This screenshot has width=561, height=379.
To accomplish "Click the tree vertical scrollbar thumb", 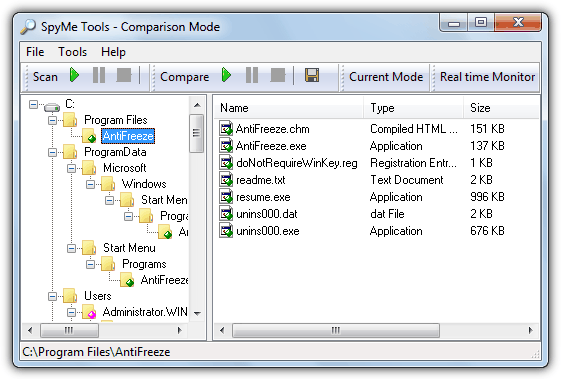I will pos(196,133).
